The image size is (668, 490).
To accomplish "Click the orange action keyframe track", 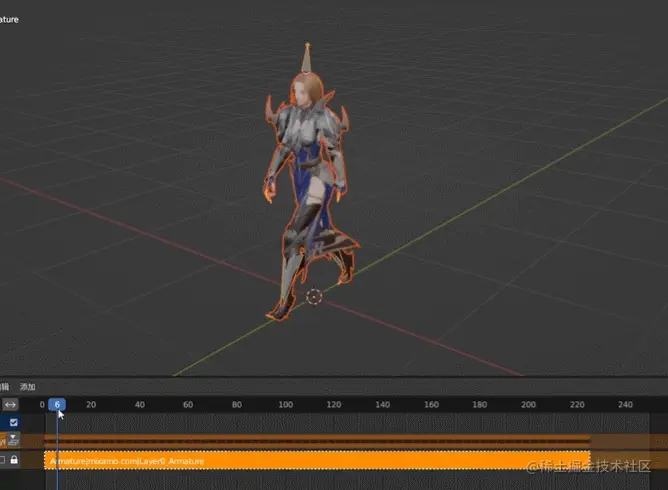I will click(317, 441).
